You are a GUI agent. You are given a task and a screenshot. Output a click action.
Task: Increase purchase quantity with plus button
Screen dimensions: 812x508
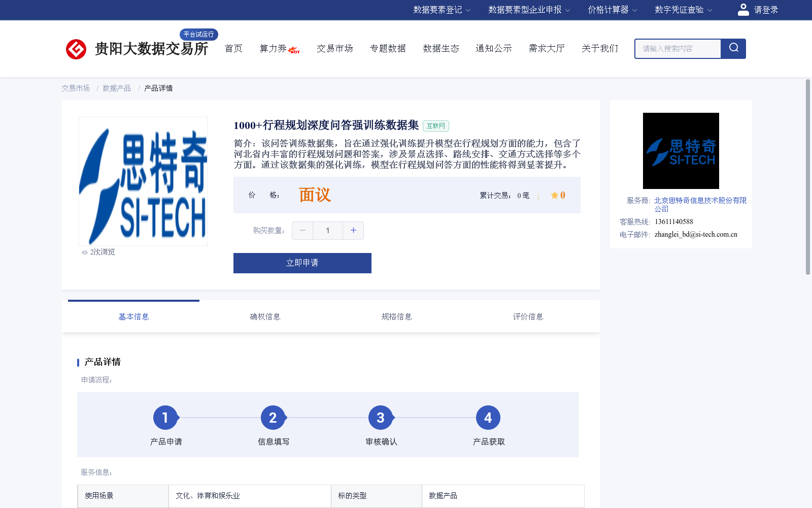tap(353, 231)
